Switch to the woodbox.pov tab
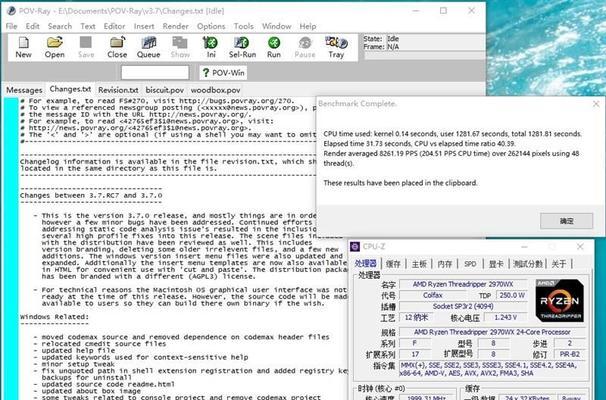This screenshot has height=400, width=606. coord(215,90)
